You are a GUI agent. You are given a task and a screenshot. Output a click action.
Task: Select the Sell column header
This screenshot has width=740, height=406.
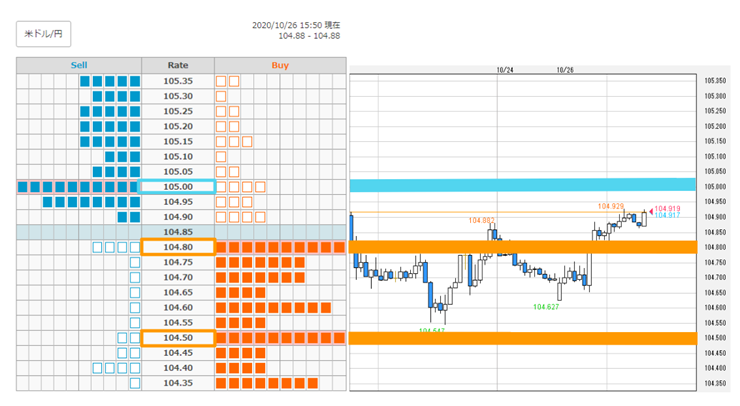tap(79, 65)
